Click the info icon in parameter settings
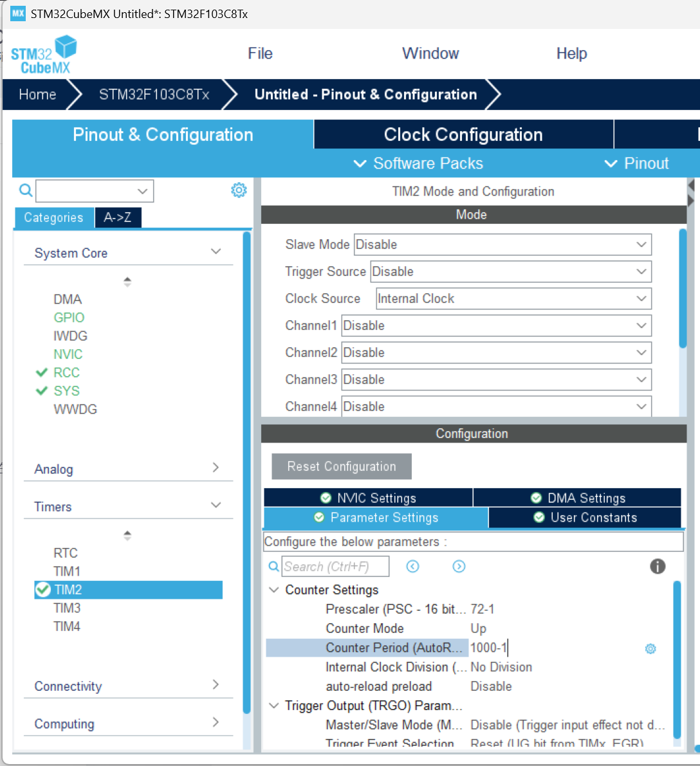This screenshot has height=766, width=700. [658, 566]
